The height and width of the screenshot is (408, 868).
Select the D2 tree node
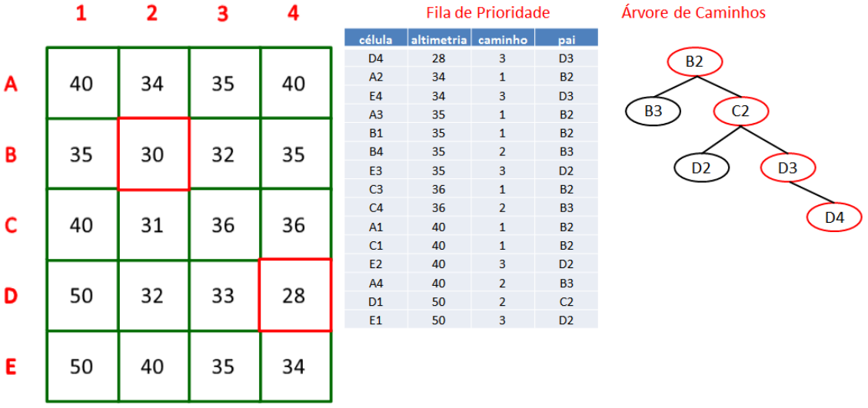701,167
